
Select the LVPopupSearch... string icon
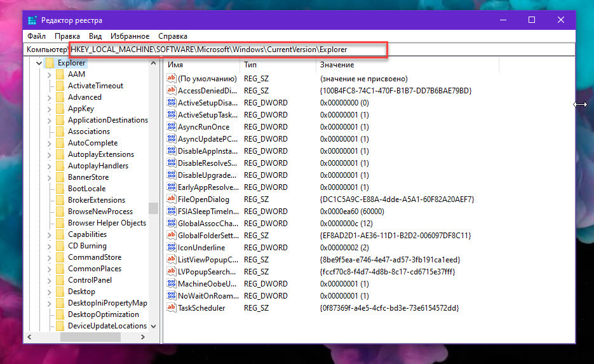click(x=172, y=272)
